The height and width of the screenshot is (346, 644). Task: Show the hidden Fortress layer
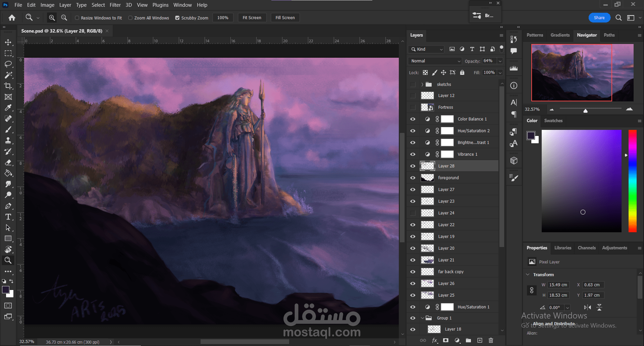click(413, 107)
